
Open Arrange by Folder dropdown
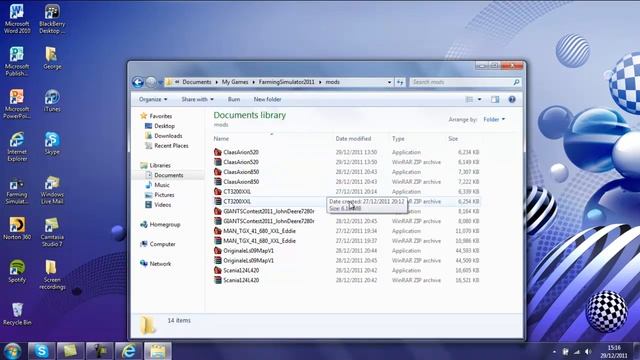click(x=494, y=119)
